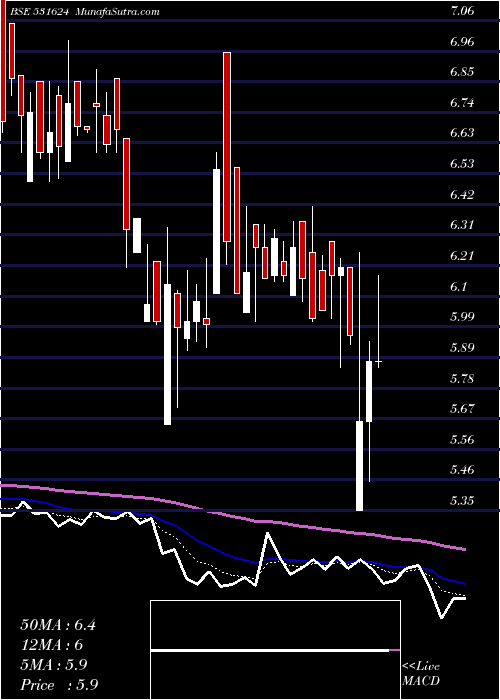Image resolution: width=500 pixels, height=700 pixels.
Task: Click the 50MA : 6.4 readout
Action: (x=58, y=625)
